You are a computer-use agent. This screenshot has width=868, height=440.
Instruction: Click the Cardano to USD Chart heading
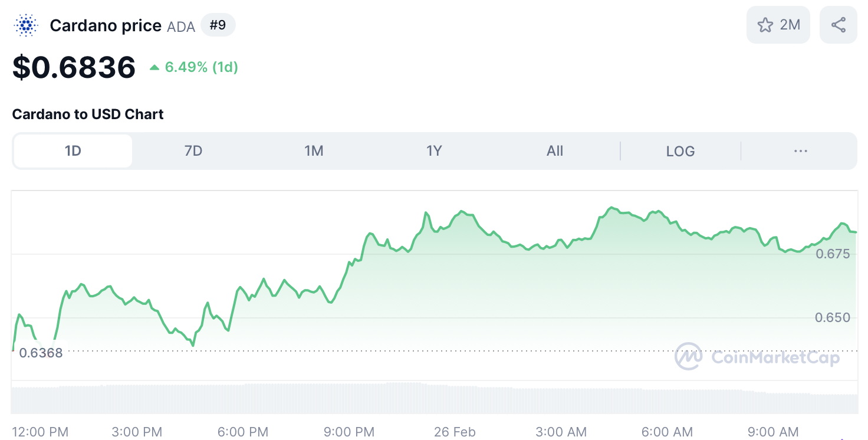(x=88, y=114)
